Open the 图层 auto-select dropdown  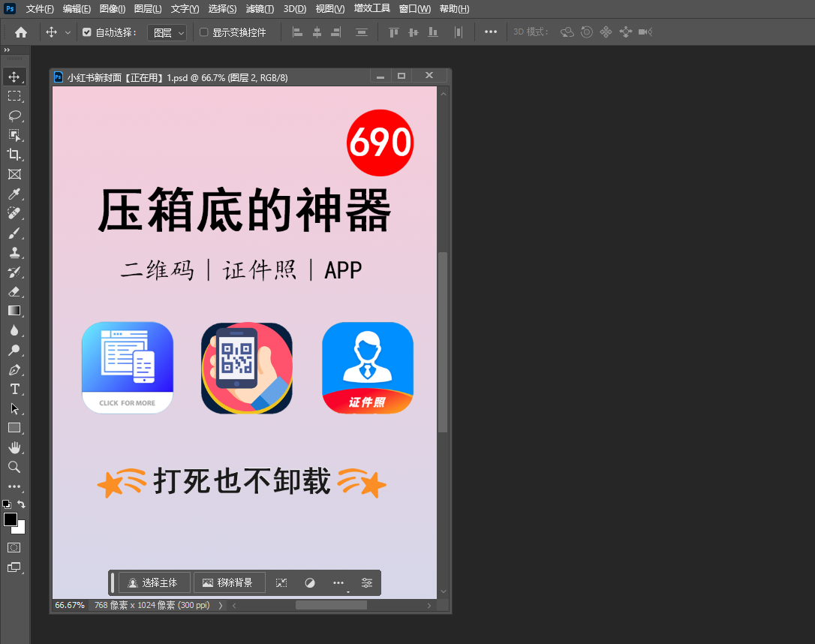[167, 33]
